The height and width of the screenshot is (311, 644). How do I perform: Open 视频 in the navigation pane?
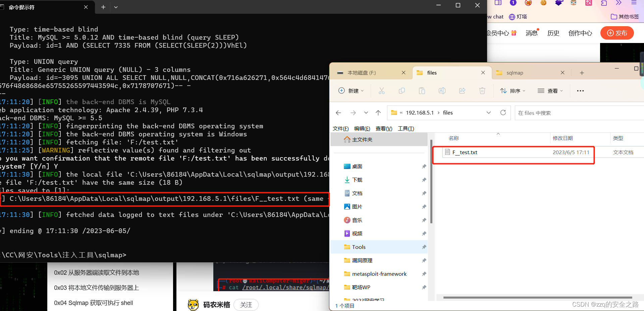pos(357,233)
